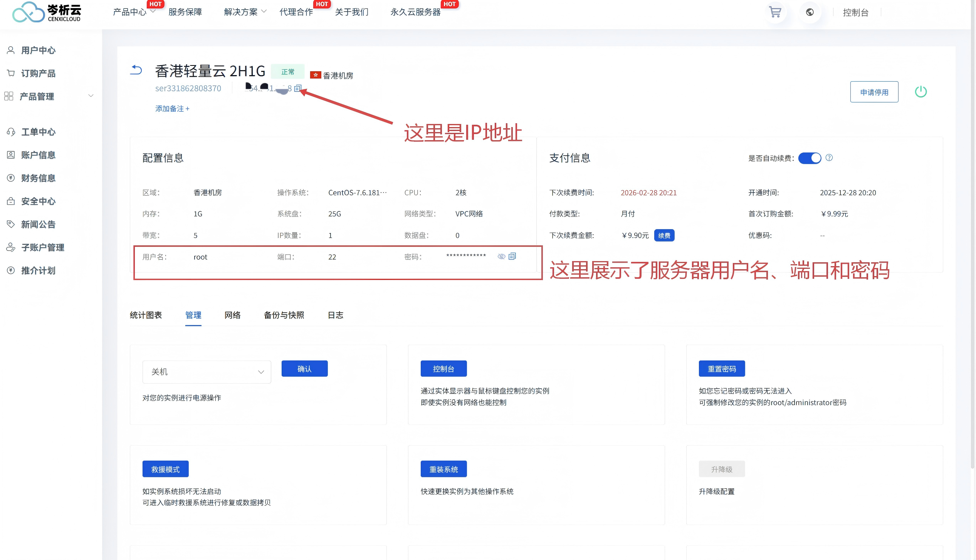
Task: Open the 关机 power action dropdown
Action: tap(207, 372)
